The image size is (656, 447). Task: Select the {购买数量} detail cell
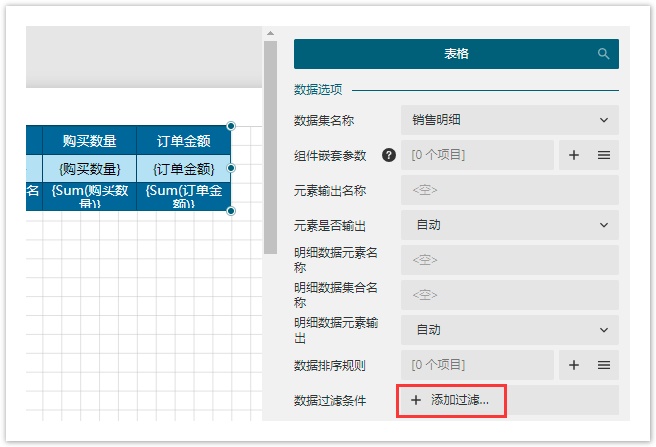90,169
